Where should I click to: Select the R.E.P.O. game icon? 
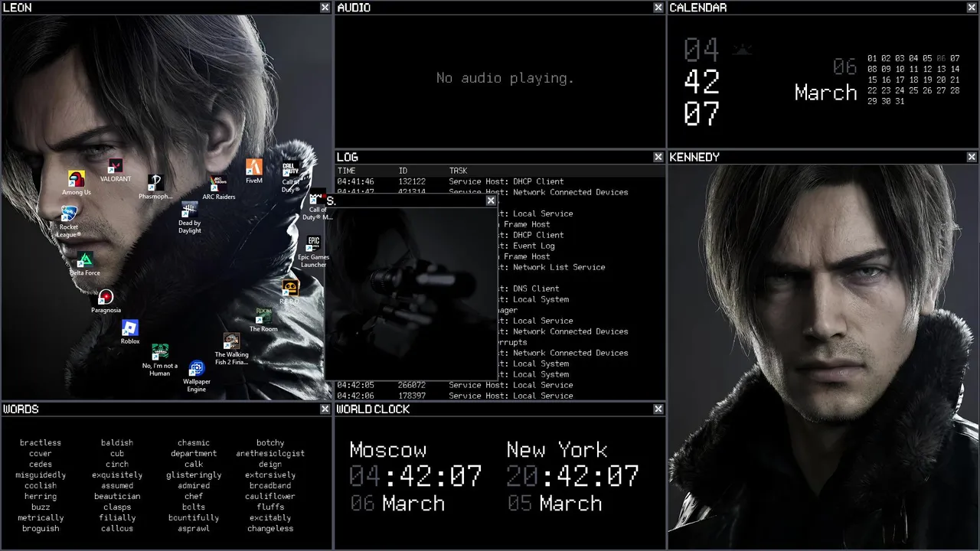coord(289,292)
